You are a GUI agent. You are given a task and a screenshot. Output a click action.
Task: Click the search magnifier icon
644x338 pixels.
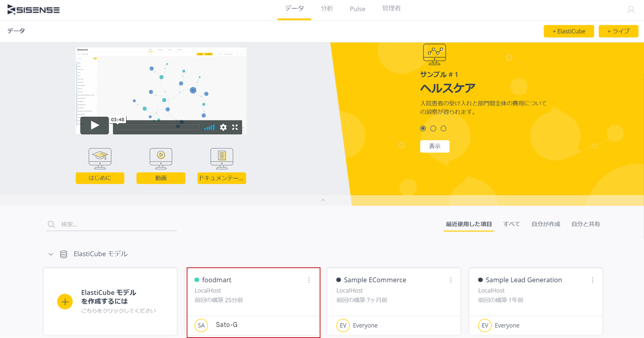pos(51,224)
